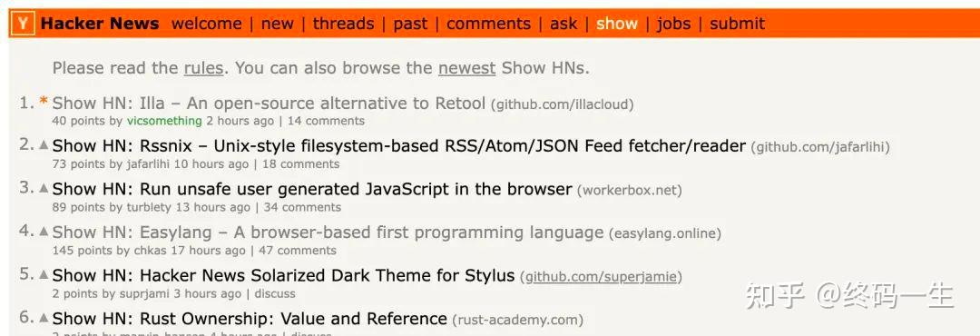The height and width of the screenshot is (336, 980).
Task: Open 34 comments on workerbox post
Action: [302, 207]
